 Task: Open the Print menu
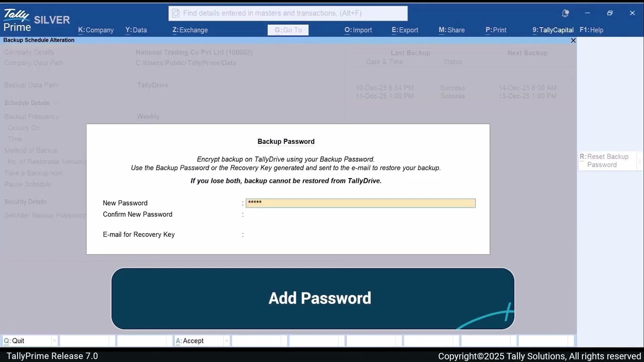496,30
